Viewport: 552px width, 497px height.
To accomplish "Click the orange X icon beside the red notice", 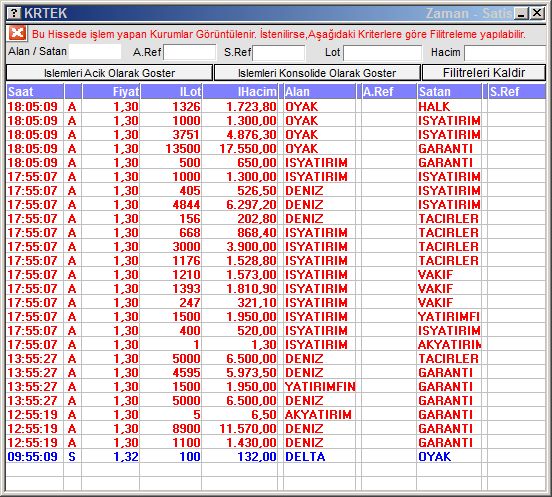I will [x=17, y=34].
